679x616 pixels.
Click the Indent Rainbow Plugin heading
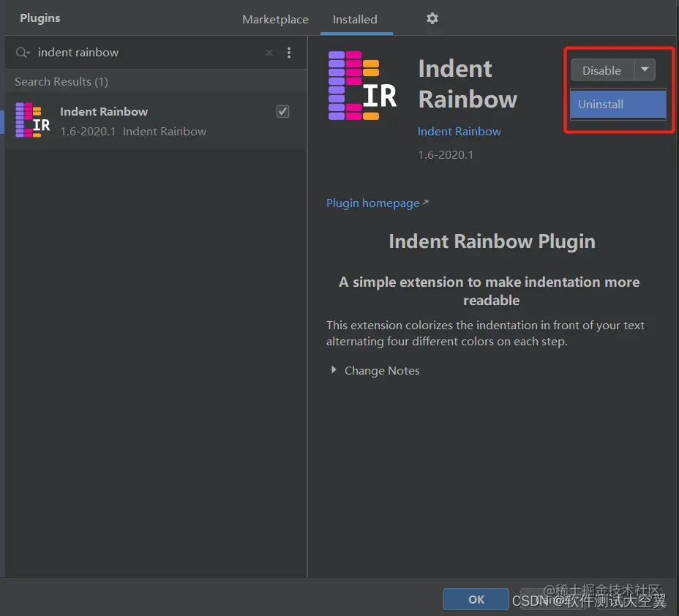pyautogui.click(x=492, y=241)
